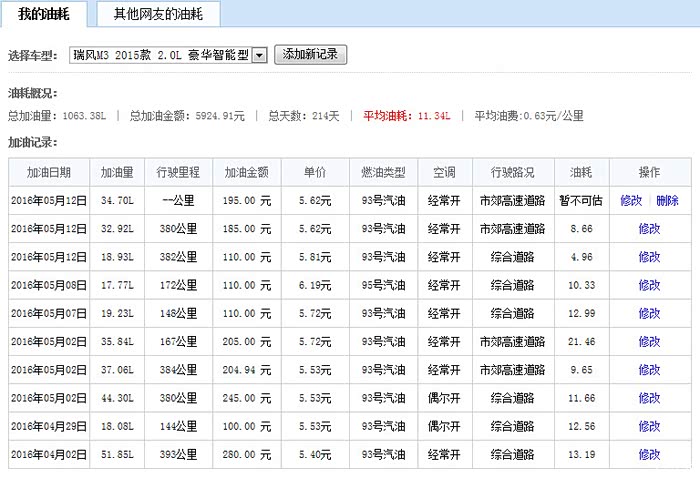The image size is (700, 478).
Task: Click 修改 on the 18.93L row
Action: pyautogui.click(x=649, y=257)
